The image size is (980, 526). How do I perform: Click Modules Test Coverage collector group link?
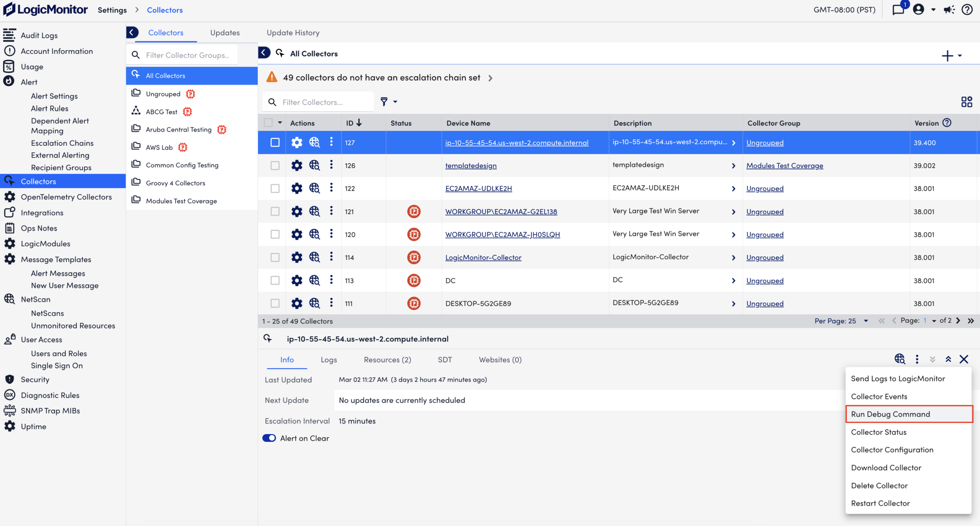coord(784,166)
